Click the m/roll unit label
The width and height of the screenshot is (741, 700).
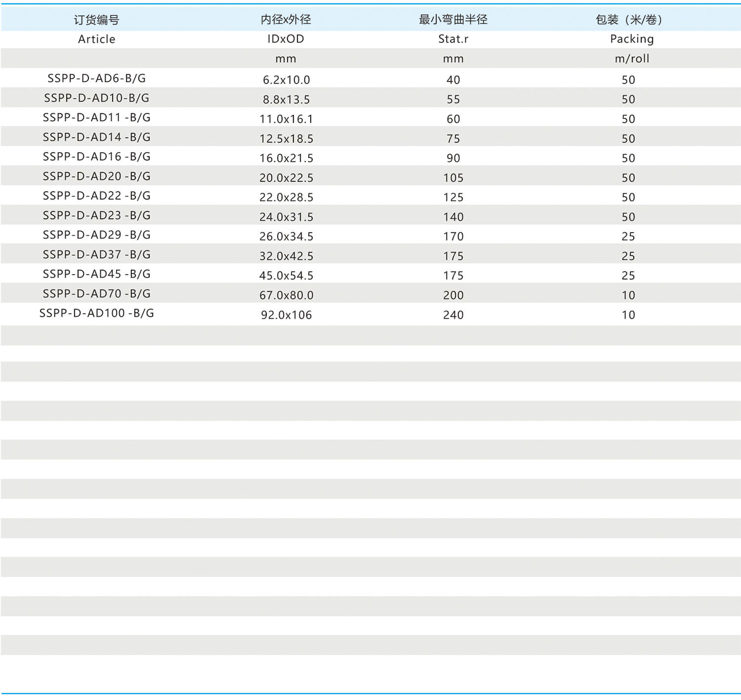631,59
